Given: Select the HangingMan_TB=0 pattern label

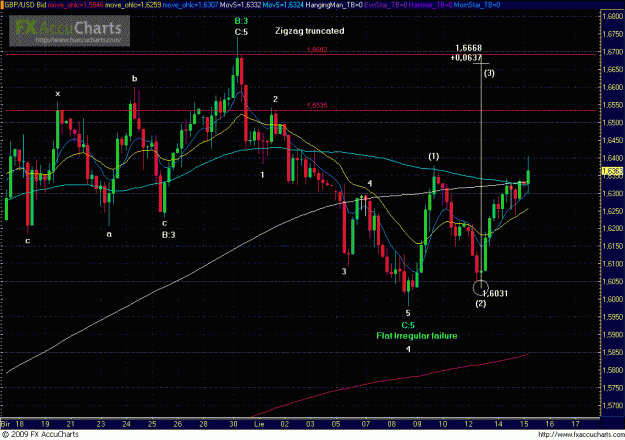Looking at the screenshot, I should tap(334, 5).
